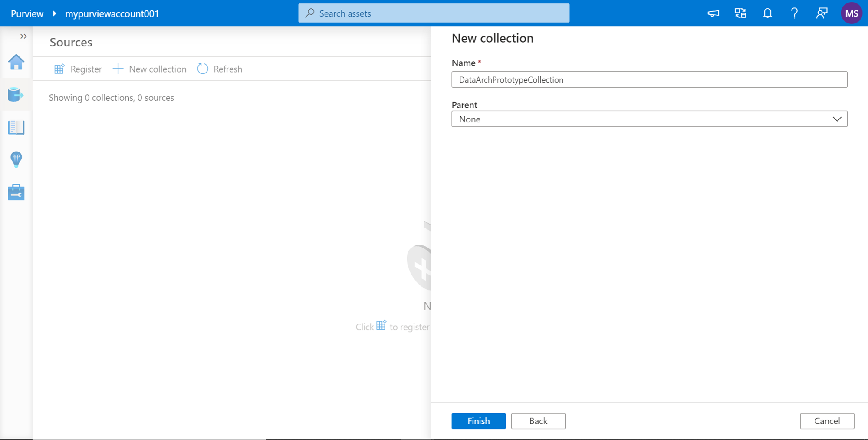
Task: Open the release notes megaphone icon
Action: [713, 13]
